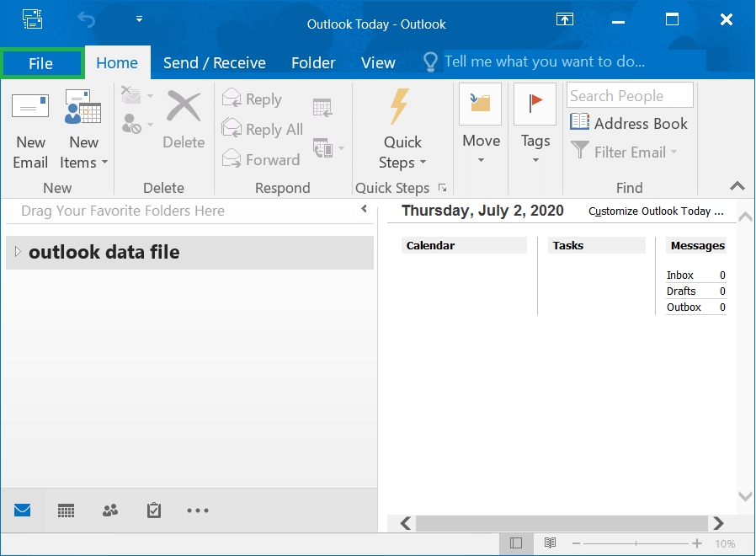This screenshot has width=756, height=556.
Task: Open the Outbox folder link
Action: point(684,307)
